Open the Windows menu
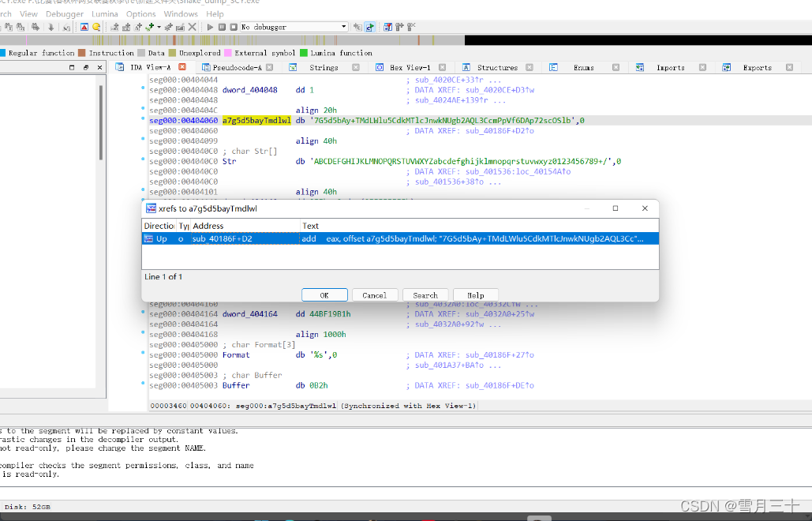 point(181,14)
